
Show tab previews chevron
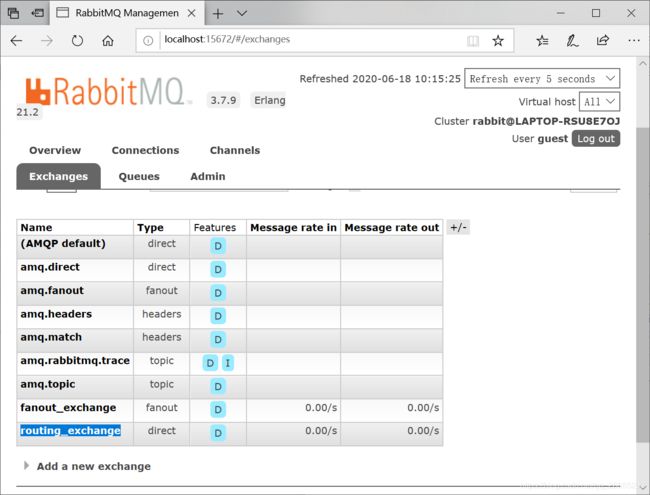pos(242,13)
